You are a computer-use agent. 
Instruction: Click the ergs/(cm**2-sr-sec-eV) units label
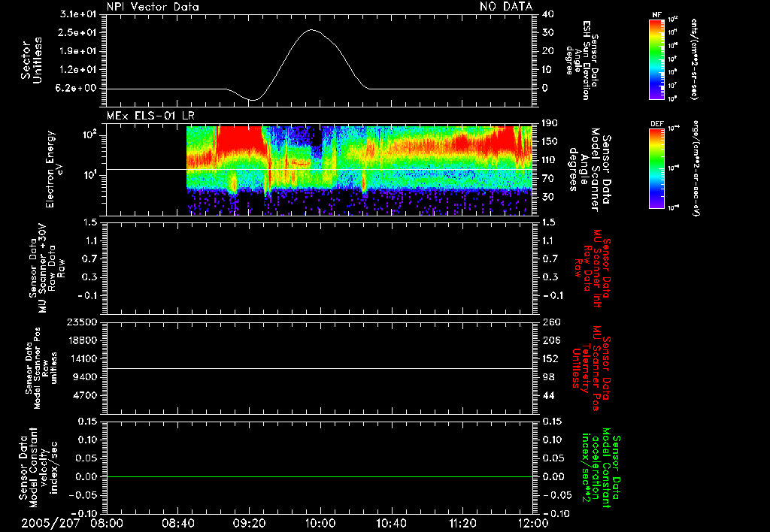[x=696, y=168]
